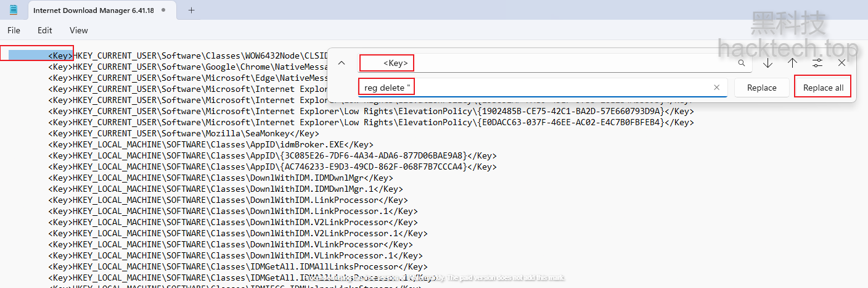
Task: Open the Edit menu
Action: pos(44,30)
